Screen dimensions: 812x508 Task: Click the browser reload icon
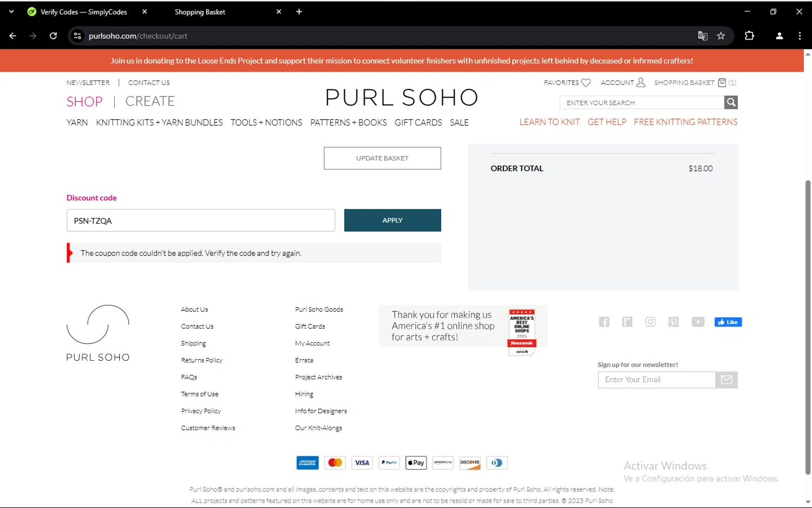(53, 36)
